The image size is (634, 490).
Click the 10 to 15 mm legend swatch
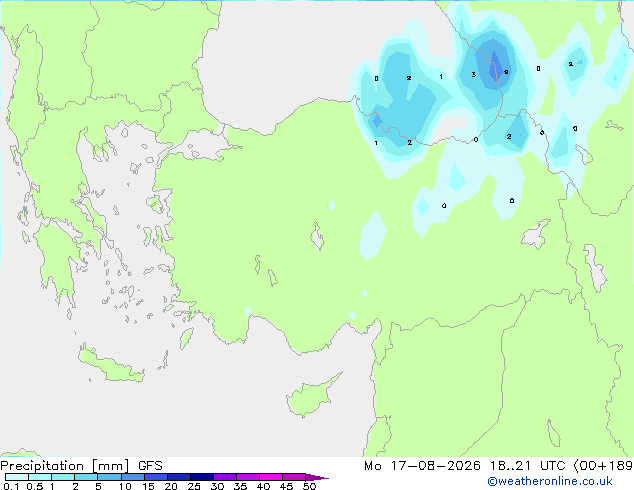coord(132,477)
